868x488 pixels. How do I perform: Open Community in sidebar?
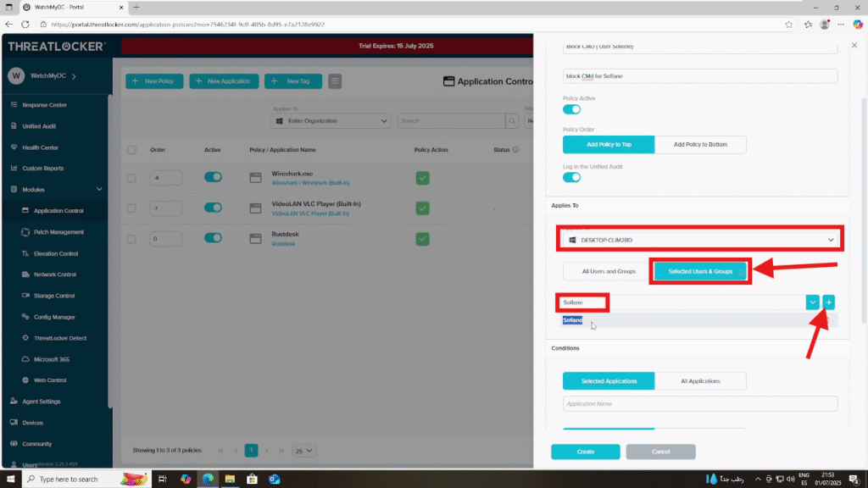coord(36,444)
